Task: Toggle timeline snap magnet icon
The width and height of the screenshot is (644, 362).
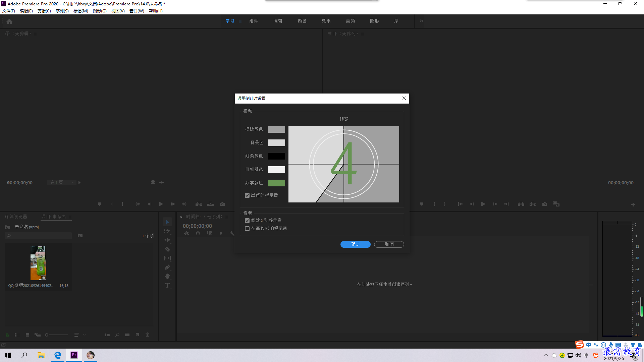Action: [x=198, y=234]
